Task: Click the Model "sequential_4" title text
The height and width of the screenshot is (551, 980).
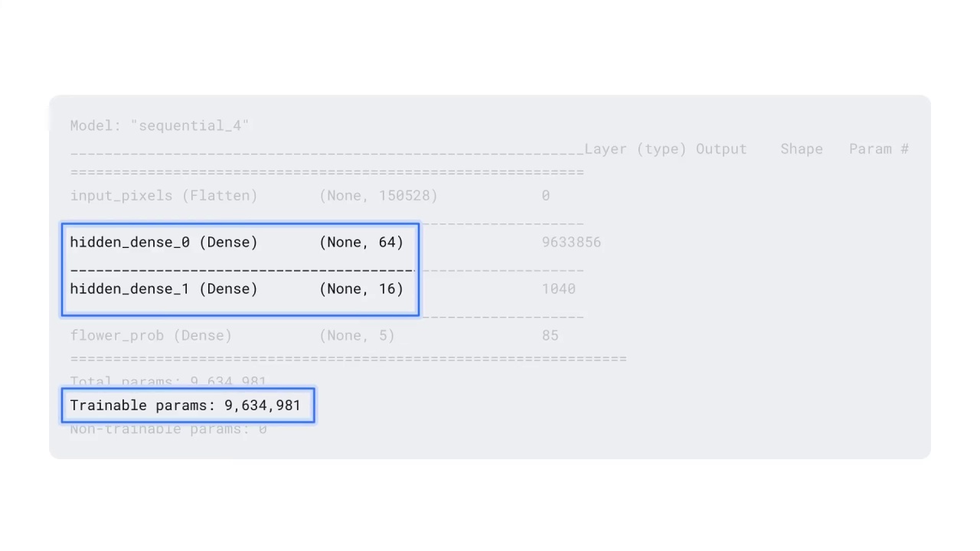Action: pos(159,126)
